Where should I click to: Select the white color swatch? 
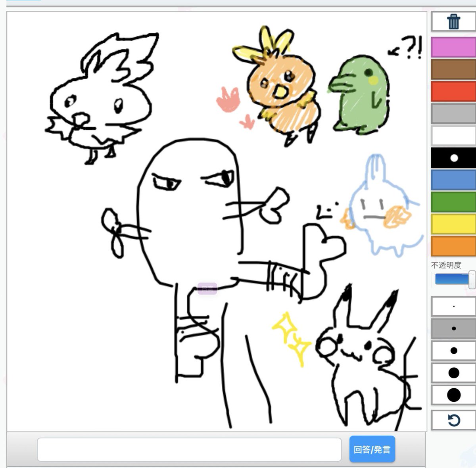point(453,136)
